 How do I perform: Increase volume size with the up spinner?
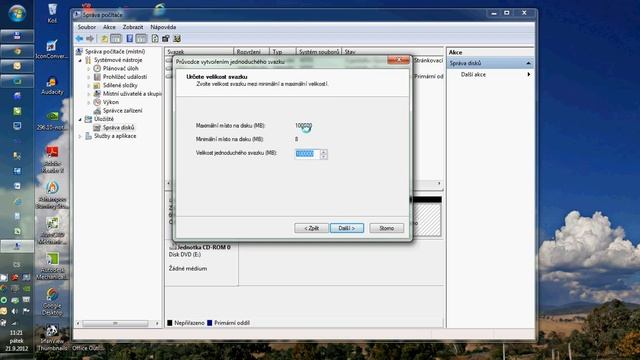pos(324,151)
